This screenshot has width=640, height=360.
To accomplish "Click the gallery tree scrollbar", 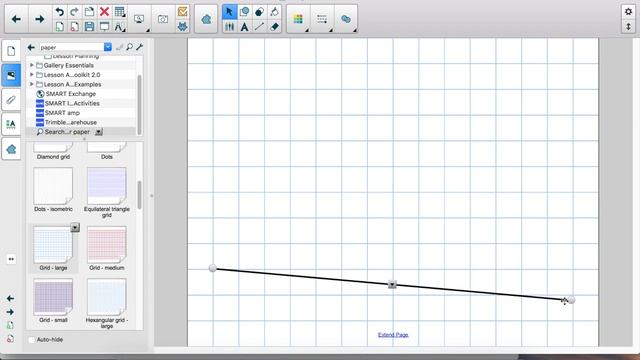I will (139, 104).
